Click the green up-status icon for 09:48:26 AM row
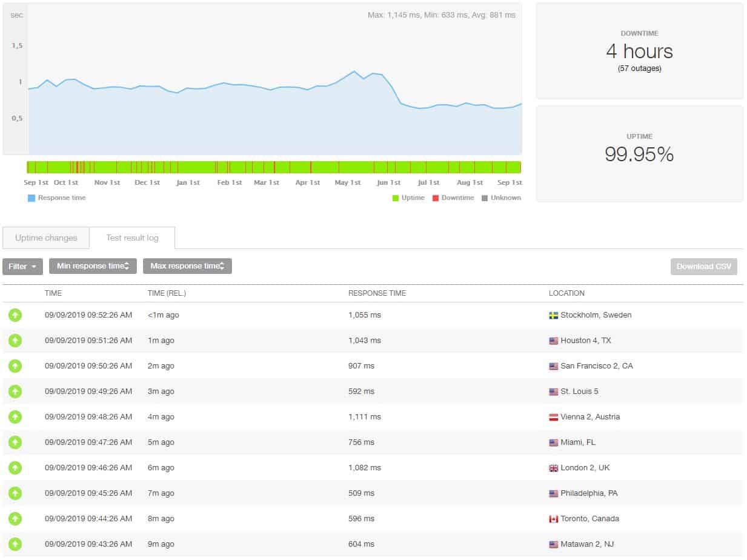Screen dimensions: 747x560 [x=15, y=417]
